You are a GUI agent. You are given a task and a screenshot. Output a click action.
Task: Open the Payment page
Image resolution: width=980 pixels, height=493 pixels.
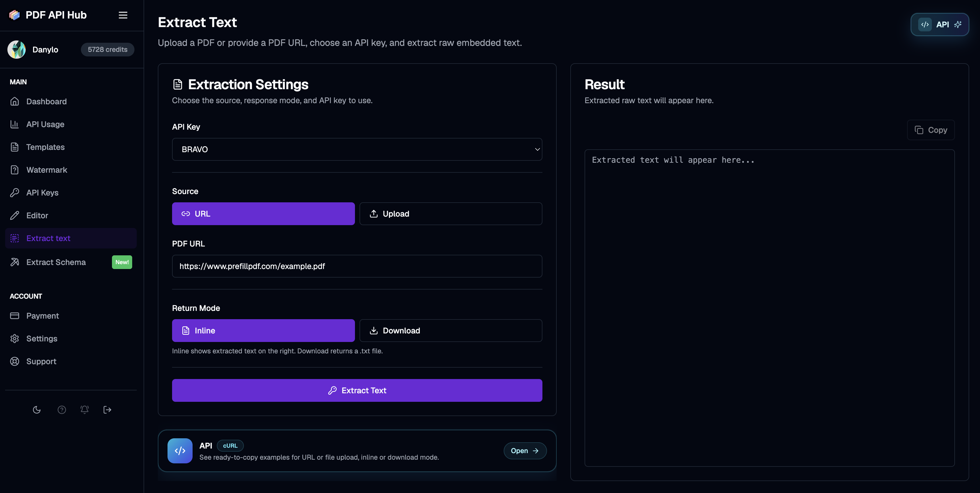(x=71, y=315)
